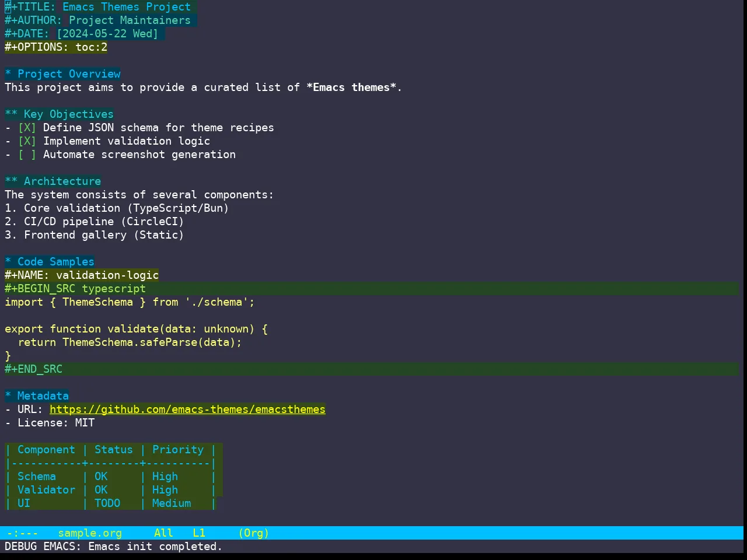The width and height of the screenshot is (747, 560).
Task: Click the 'Schema' table cell
Action: pos(37,477)
